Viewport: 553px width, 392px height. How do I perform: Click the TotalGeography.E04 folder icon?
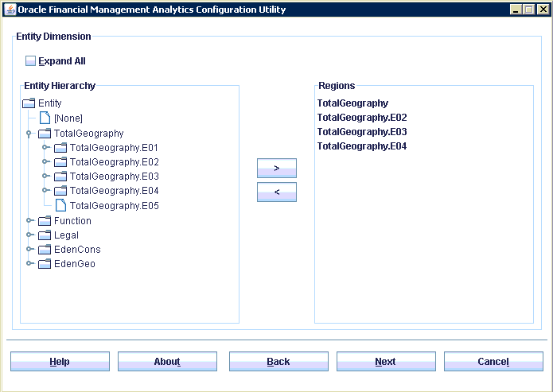click(x=60, y=191)
